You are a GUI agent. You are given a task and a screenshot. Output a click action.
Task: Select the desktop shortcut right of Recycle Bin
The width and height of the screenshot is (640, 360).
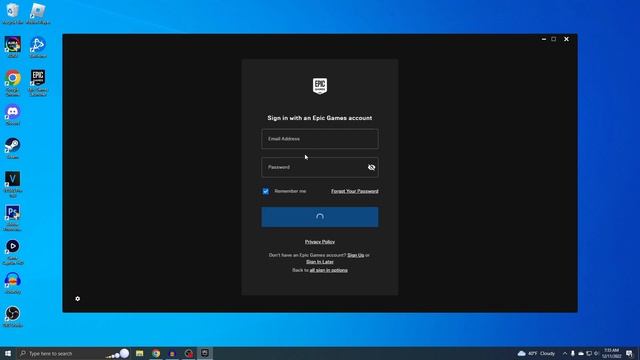pos(38,14)
